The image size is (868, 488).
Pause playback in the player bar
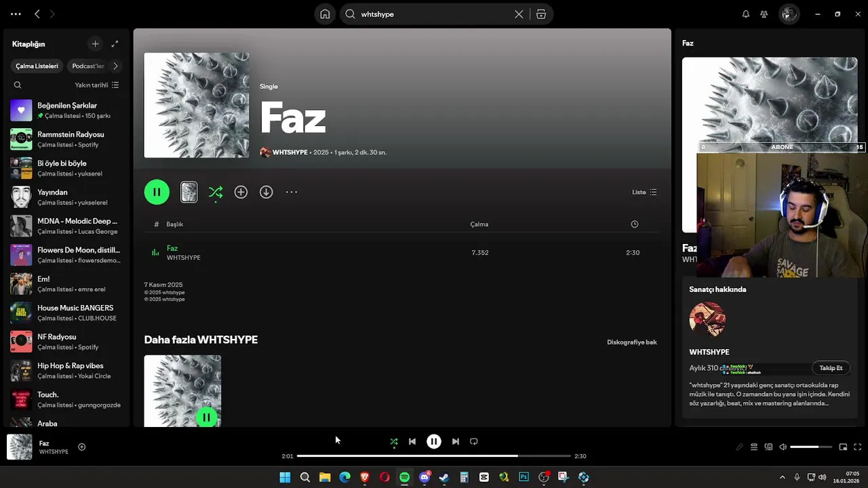click(434, 441)
